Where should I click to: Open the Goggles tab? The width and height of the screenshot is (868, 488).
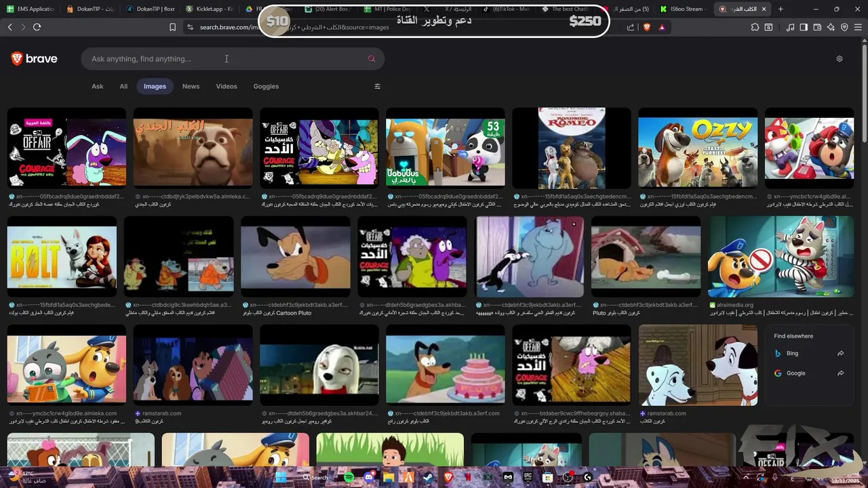(x=266, y=86)
